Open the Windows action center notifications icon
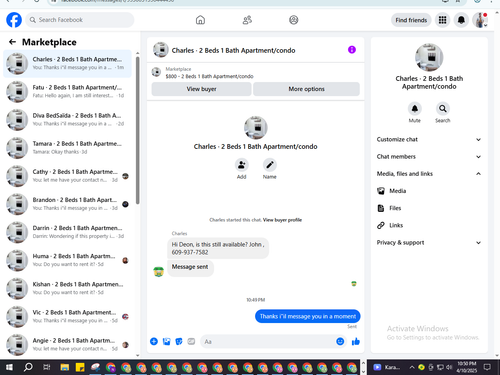500x375 pixels. (487, 367)
